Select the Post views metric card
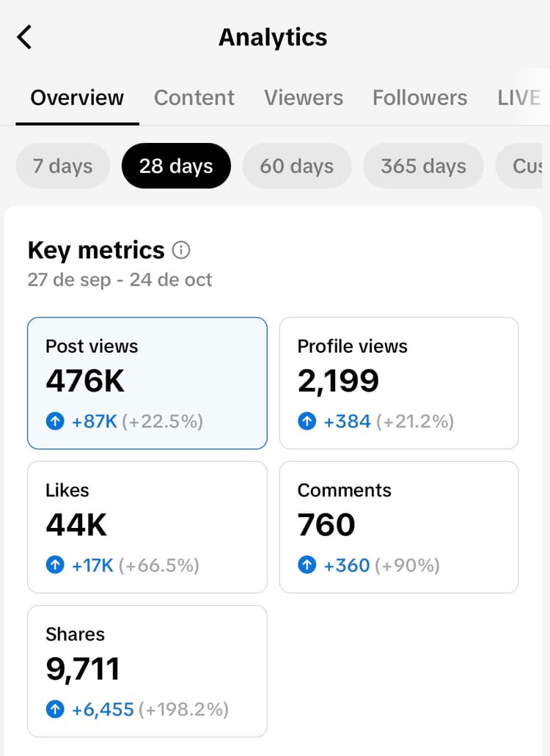Screen dimensions: 550x756 147,383
